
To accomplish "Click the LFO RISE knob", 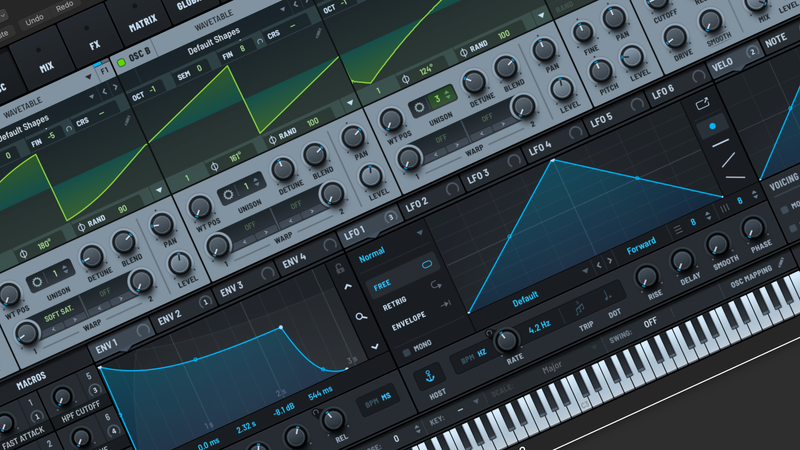I will pyautogui.click(x=646, y=277).
